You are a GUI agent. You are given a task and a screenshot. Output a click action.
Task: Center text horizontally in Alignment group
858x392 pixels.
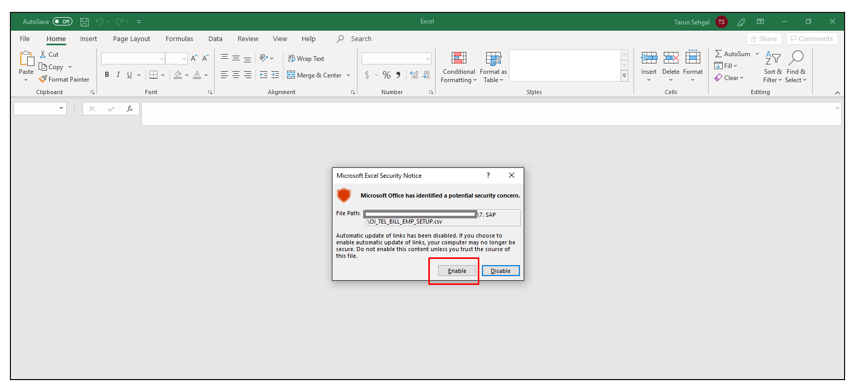236,75
